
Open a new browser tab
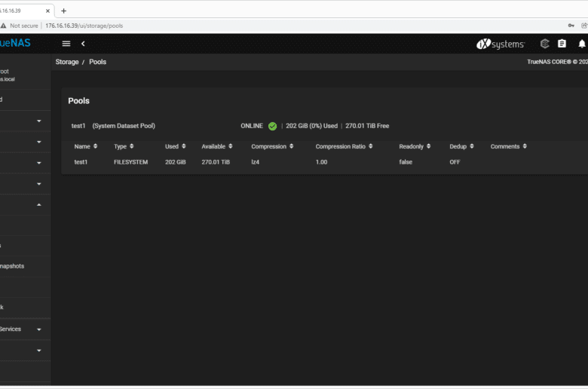(64, 11)
